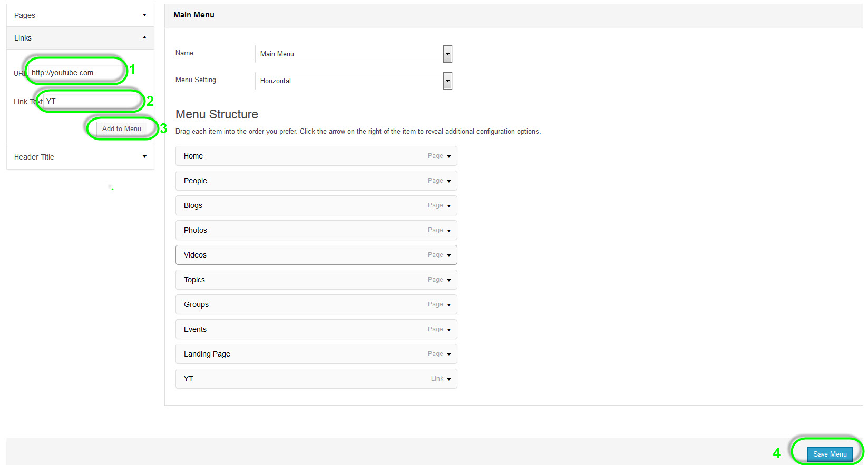Open the Menu Setting Horizontal dropdown

click(x=447, y=81)
